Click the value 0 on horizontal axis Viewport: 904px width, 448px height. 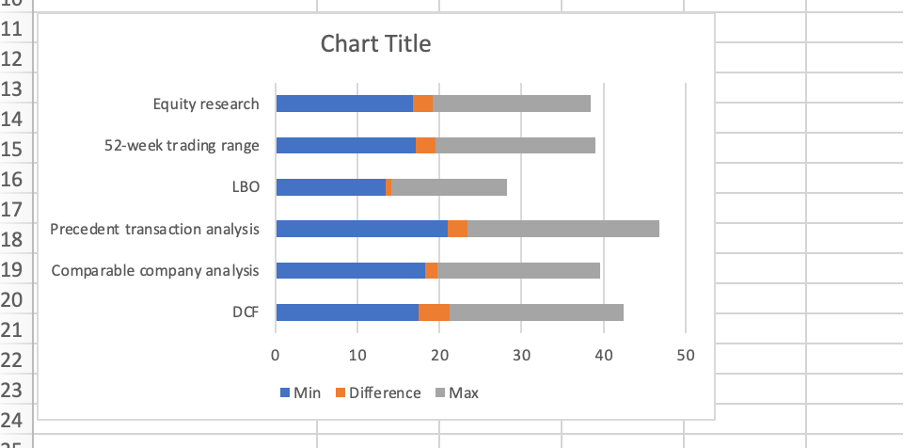(x=275, y=353)
